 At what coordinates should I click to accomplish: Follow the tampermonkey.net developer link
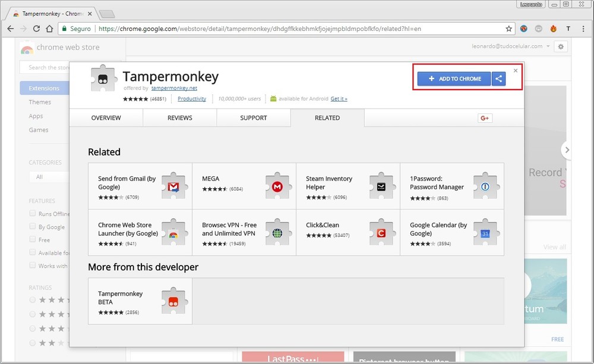[173, 88]
